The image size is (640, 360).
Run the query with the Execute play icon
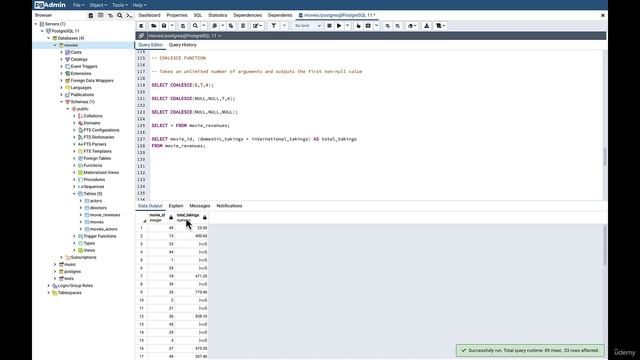point(339,26)
